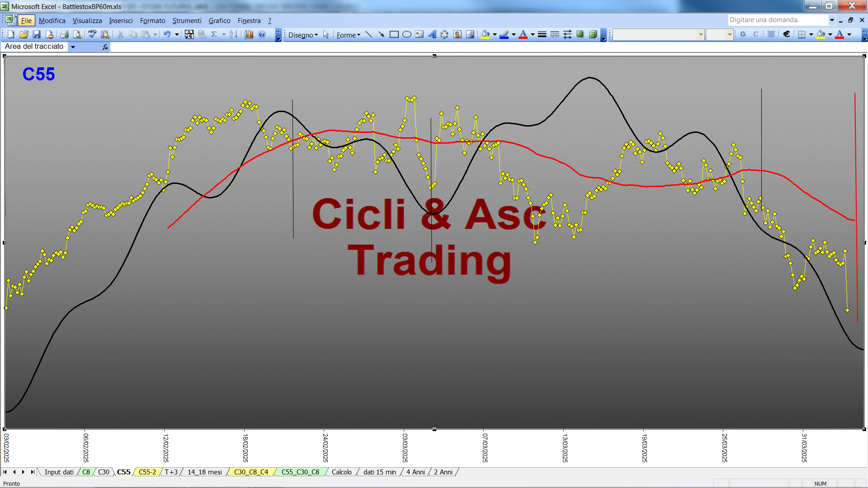Image resolution: width=868 pixels, height=488 pixels.
Task: Go to first sheet navigation button
Action: click(x=5, y=472)
